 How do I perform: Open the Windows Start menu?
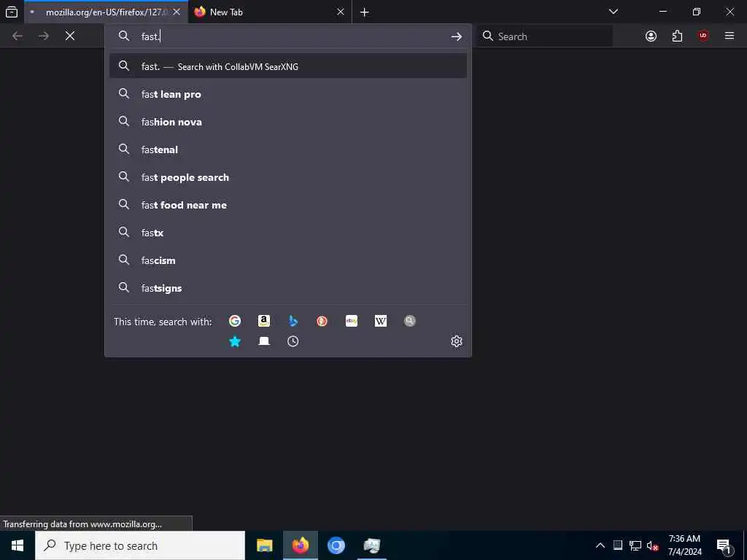click(18, 545)
